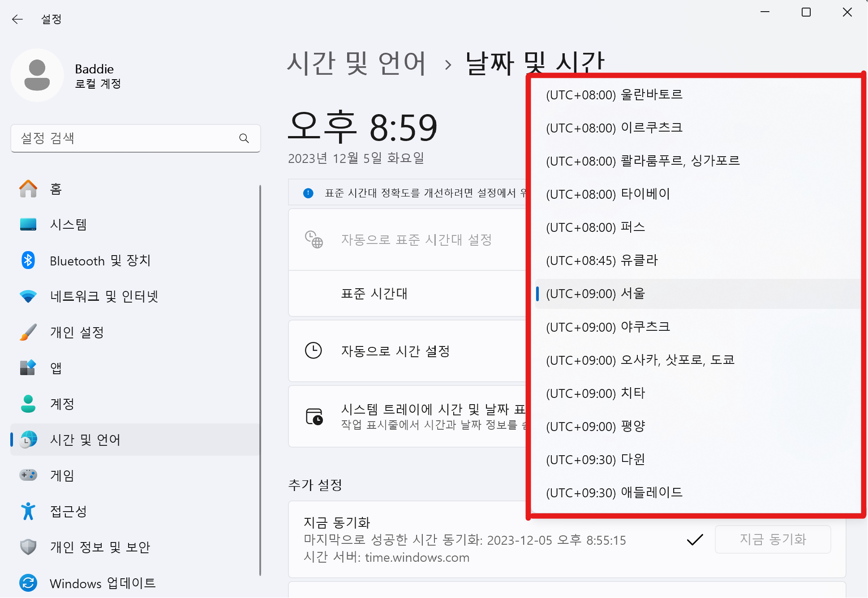Go to the 계정 settings page
The width and height of the screenshot is (868, 598).
[62, 404]
